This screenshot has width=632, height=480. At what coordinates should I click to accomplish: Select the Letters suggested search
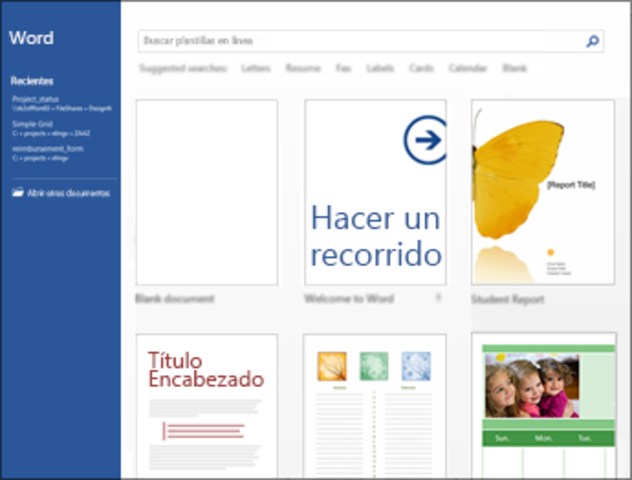256,68
